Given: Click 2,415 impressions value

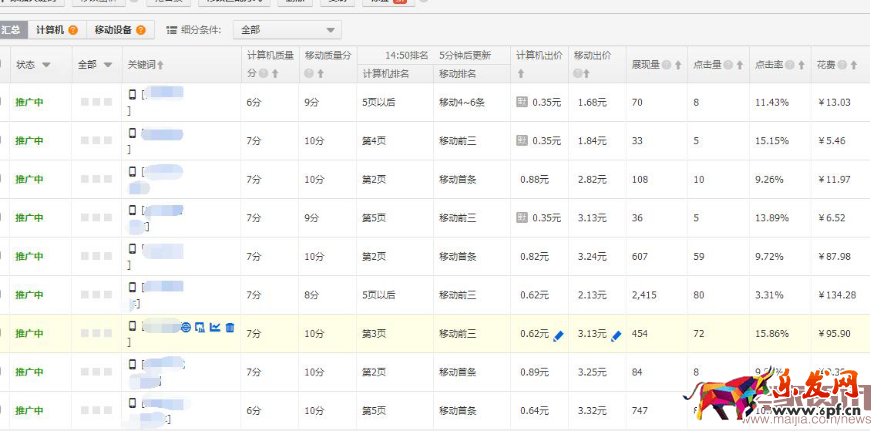Looking at the screenshot, I should [644, 295].
